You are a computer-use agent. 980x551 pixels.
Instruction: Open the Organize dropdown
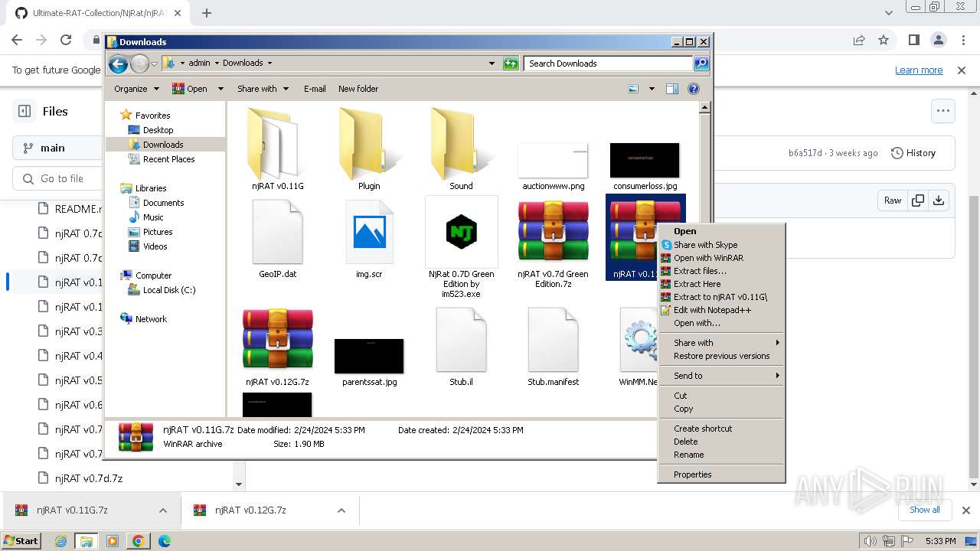click(136, 89)
